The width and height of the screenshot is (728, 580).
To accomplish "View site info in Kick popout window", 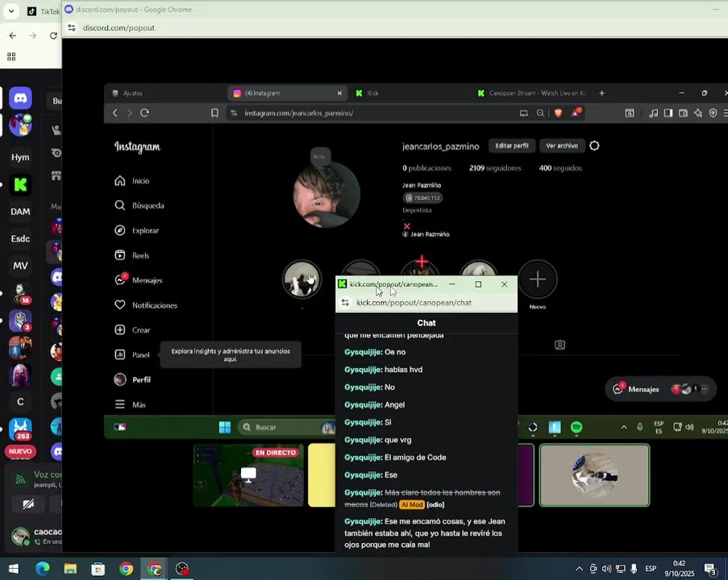I will (345, 303).
